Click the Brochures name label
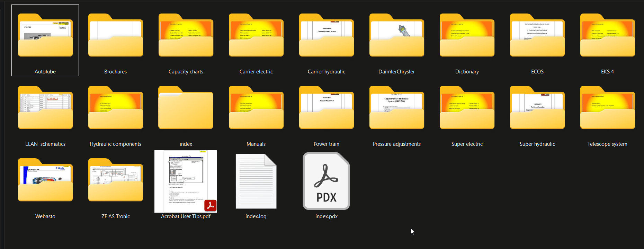The image size is (644, 249). pos(116,72)
